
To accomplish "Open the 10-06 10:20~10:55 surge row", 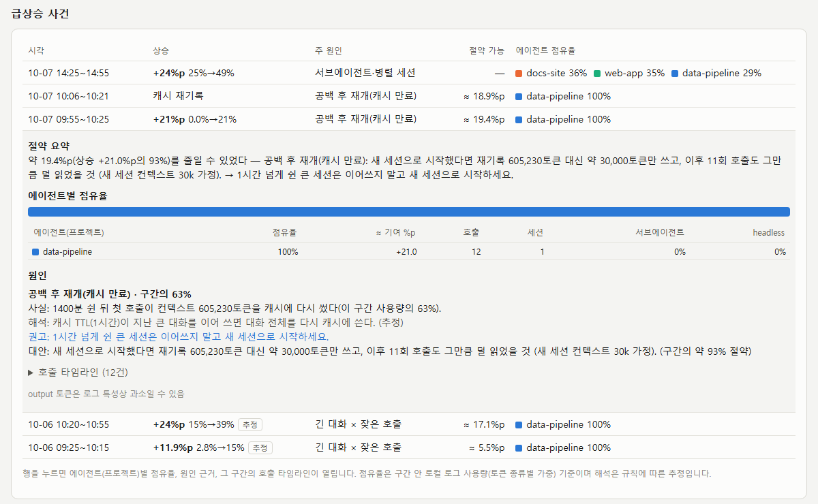I will click(409, 424).
